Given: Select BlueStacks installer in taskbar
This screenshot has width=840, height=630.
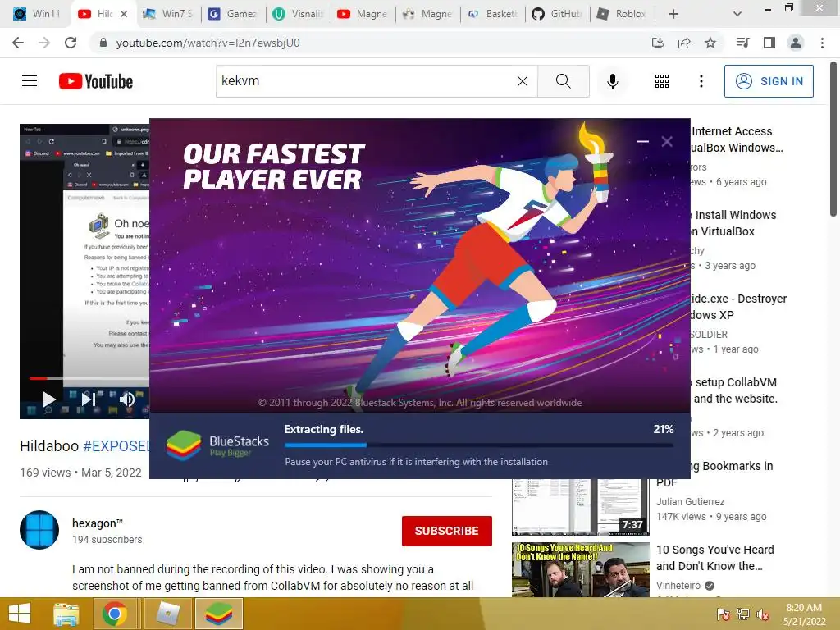Looking at the screenshot, I should point(218,614).
